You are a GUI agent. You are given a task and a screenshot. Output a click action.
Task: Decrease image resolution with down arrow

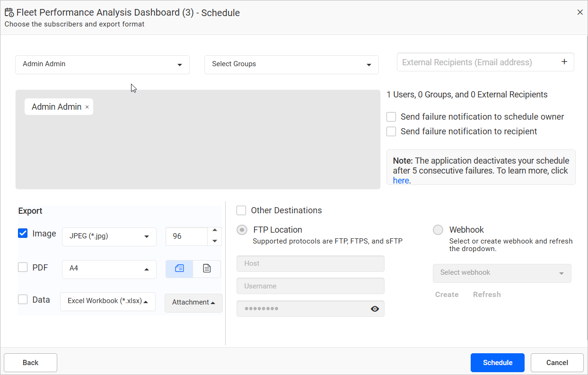(x=215, y=241)
